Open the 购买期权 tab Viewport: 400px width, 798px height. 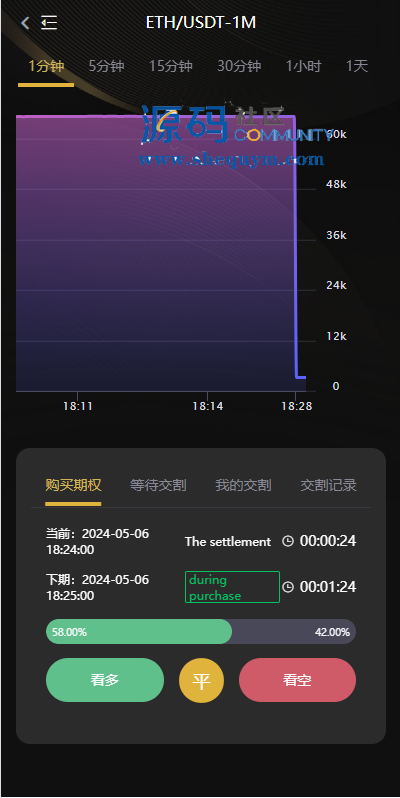tap(73, 486)
